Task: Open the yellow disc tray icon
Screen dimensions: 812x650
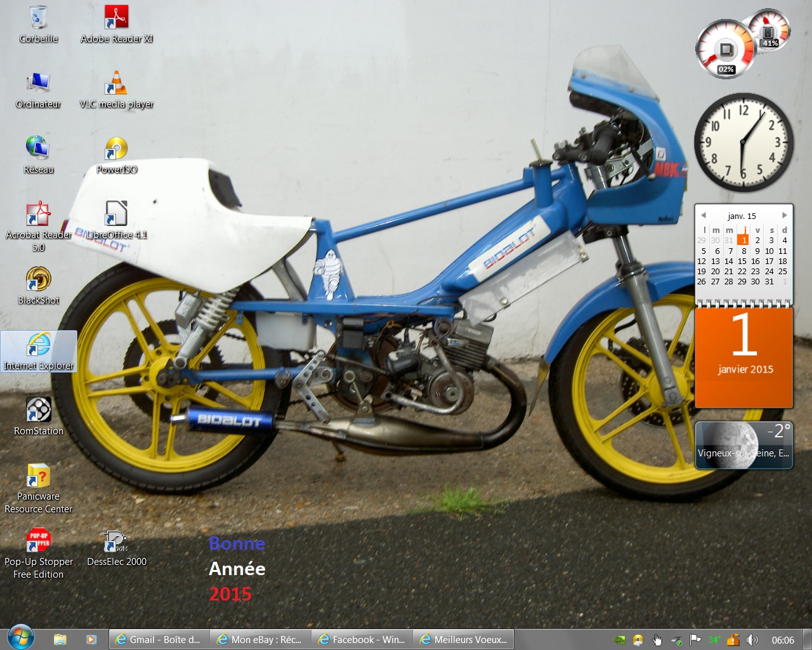Action: (638, 640)
